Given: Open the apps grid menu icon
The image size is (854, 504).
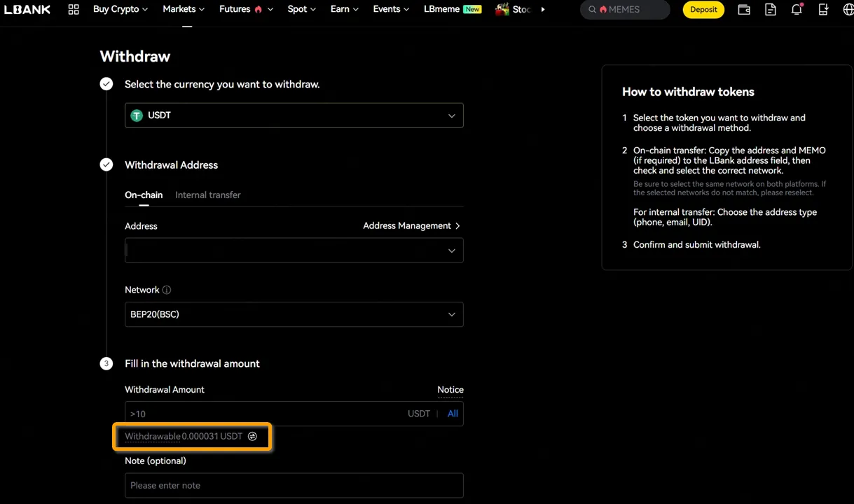Looking at the screenshot, I should pyautogui.click(x=74, y=10).
